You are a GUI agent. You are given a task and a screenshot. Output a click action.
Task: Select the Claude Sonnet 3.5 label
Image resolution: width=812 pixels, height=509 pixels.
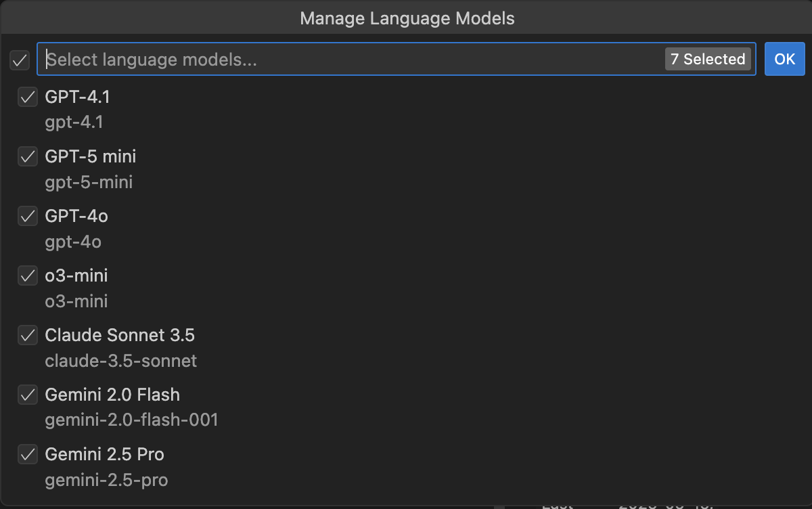click(120, 335)
